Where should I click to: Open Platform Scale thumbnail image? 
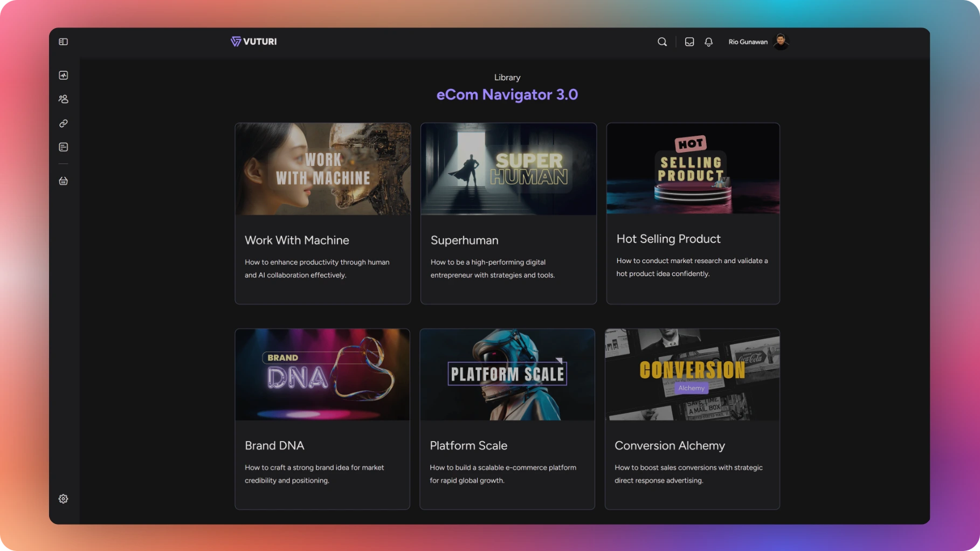(507, 375)
